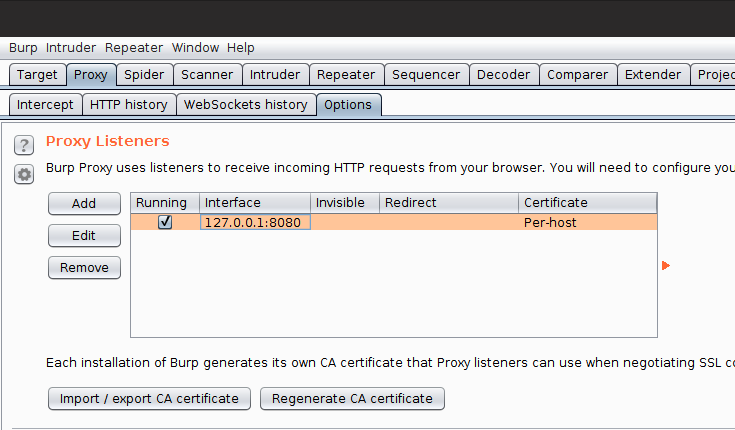The height and width of the screenshot is (430, 735).
Task: Open the Burp menu
Action: [23, 48]
